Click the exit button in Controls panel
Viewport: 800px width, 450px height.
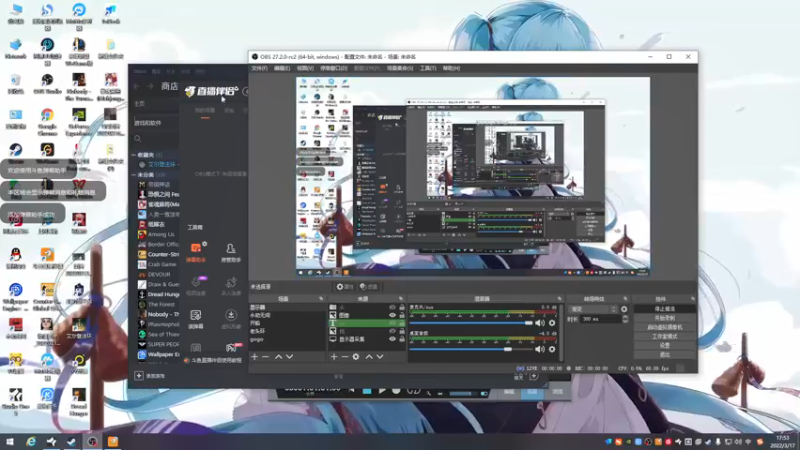click(x=664, y=355)
